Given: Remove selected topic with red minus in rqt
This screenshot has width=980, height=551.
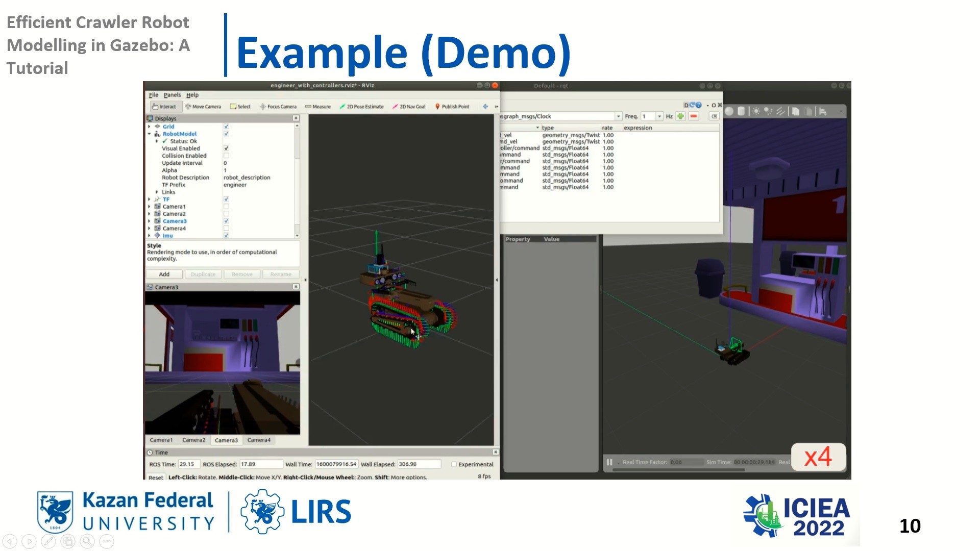Looking at the screenshot, I should pyautogui.click(x=693, y=116).
